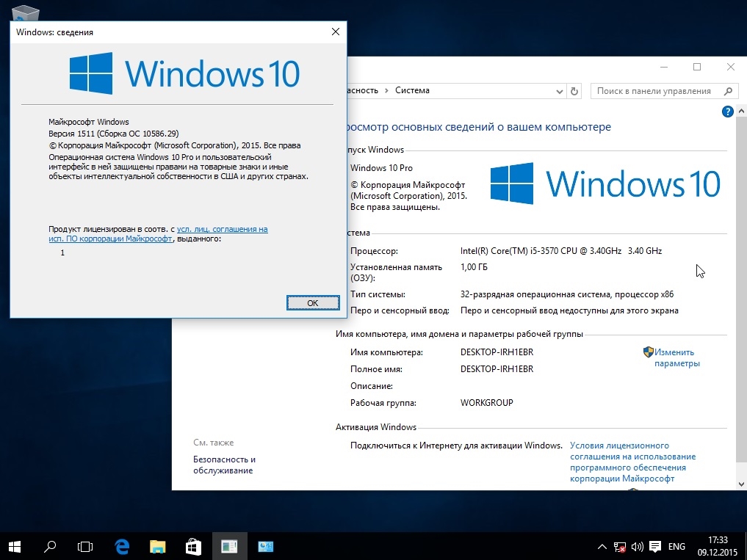Click DESKTOP-IRH1EBR in the Имя компьютера row

click(497, 352)
